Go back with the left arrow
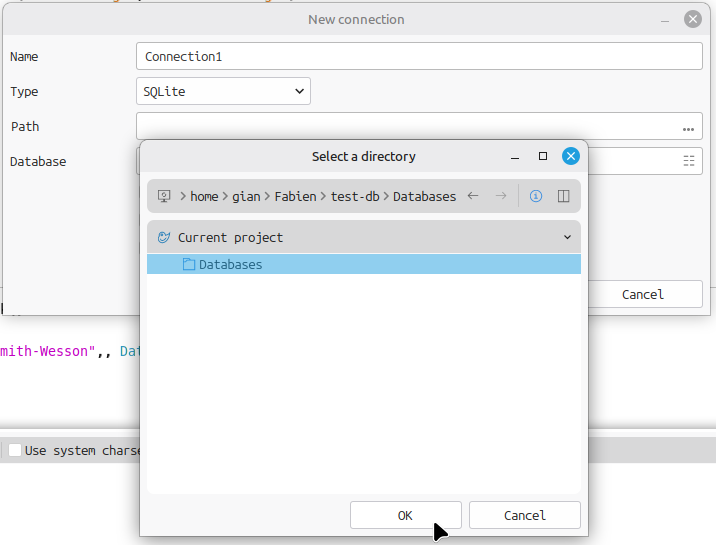Image resolution: width=716 pixels, height=545 pixels. [x=473, y=197]
